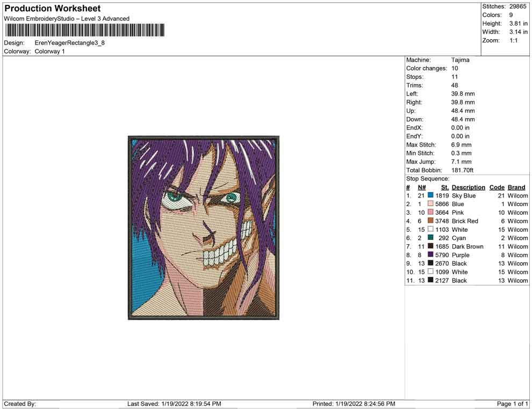This screenshot has width=532, height=409.
Task: Click the Brand column header
Action: click(516, 187)
